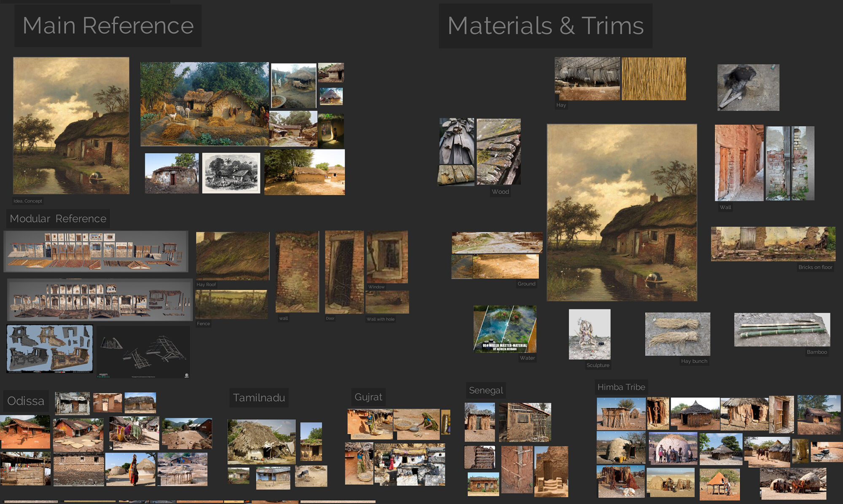Click the black-and-white engraving village image
This screenshot has height=504, width=843.
tap(231, 173)
